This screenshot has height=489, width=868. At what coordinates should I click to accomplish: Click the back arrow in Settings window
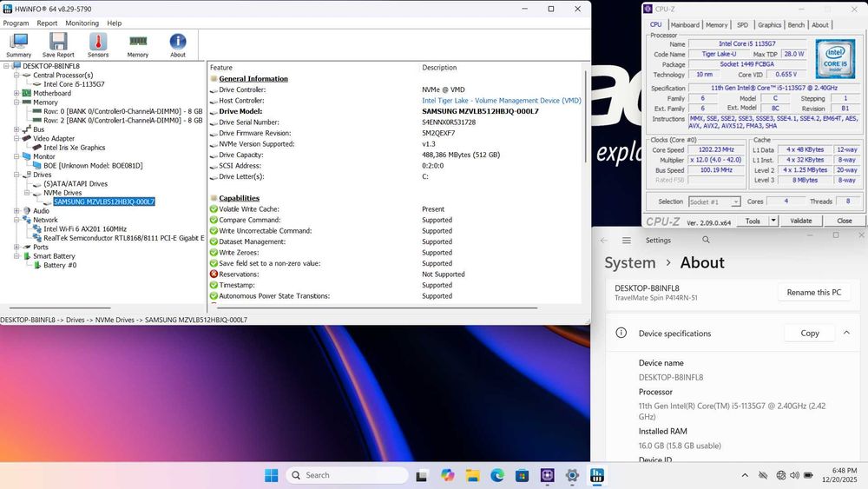coord(604,241)
